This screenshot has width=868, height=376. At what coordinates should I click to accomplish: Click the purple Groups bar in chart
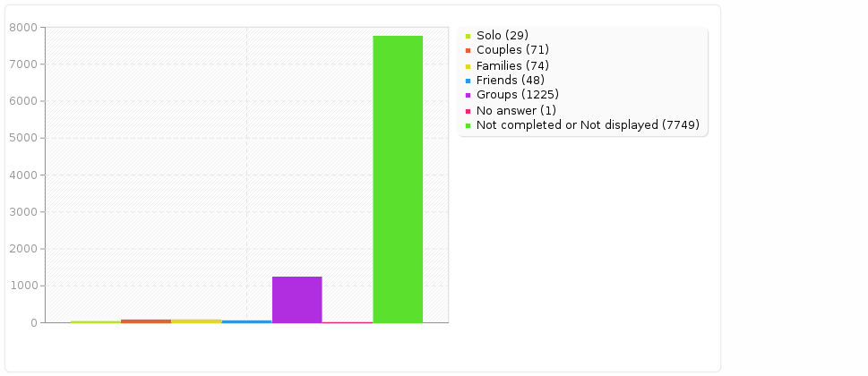[296, 299]
